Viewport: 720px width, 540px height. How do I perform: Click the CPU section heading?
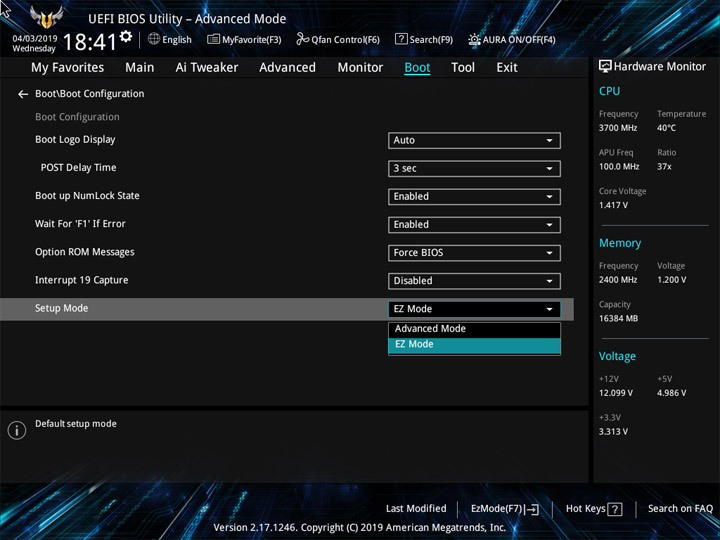[609, 91]
